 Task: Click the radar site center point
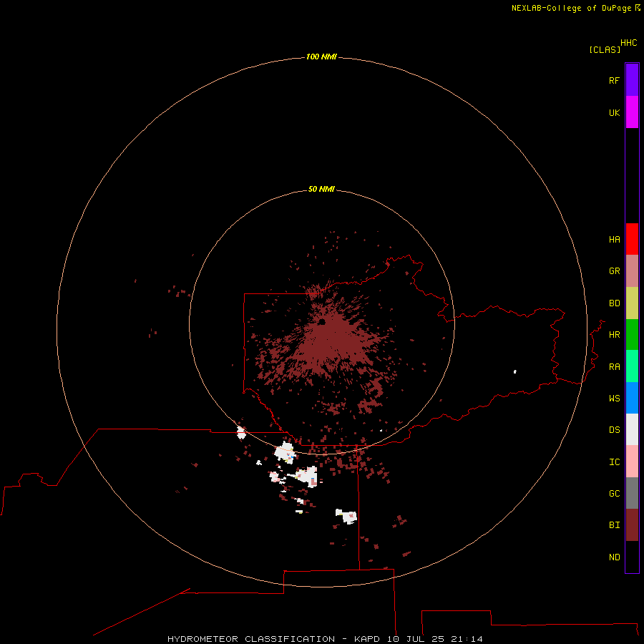pyautogui.click(x=322, y=323)
